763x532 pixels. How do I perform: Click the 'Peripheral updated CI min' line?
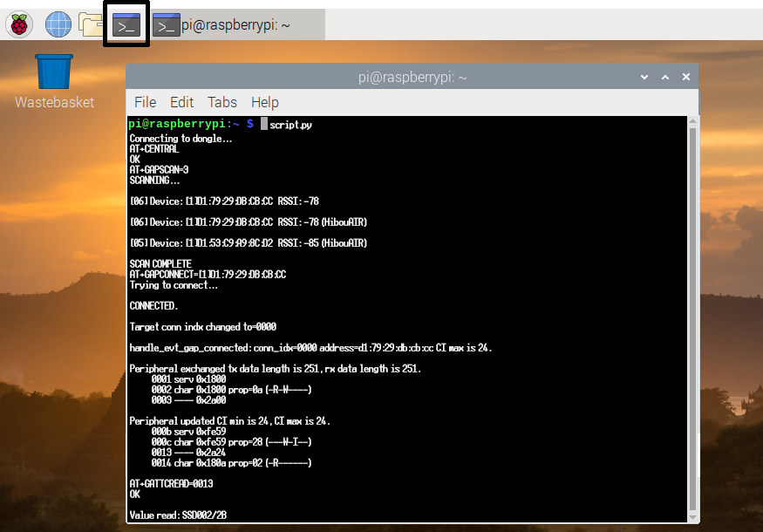point(229,421)
